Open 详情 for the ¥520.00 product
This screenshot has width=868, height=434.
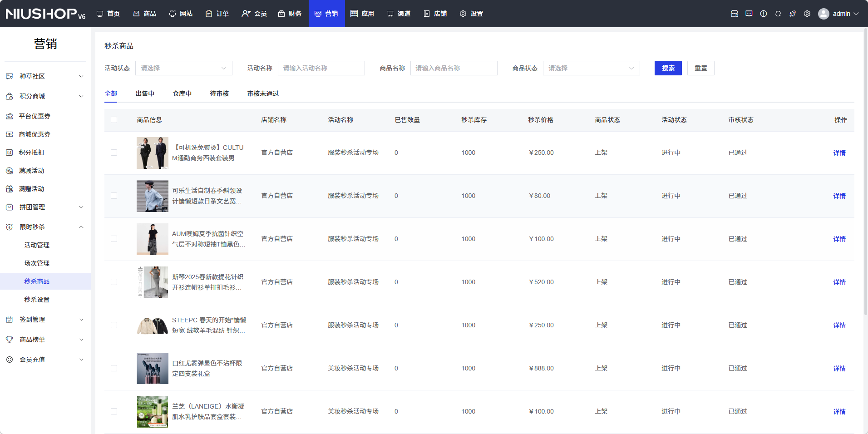coord(839,282)
